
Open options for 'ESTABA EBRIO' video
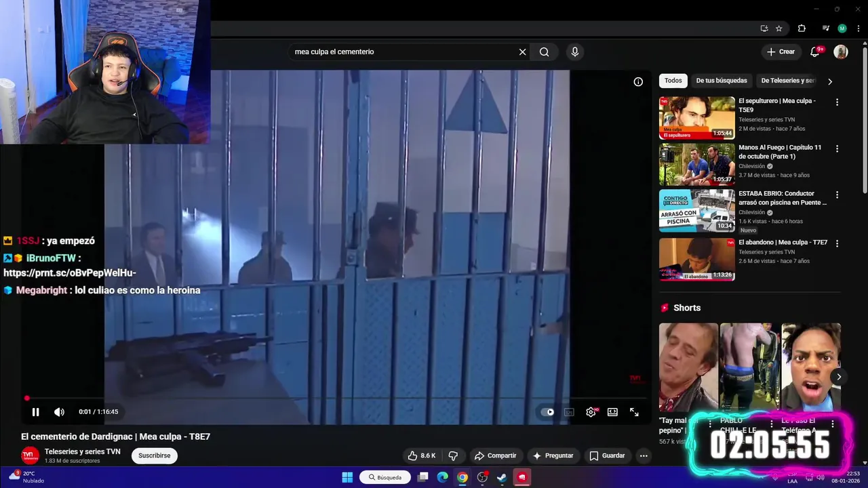pyautogui.click(x=837, y=195)
